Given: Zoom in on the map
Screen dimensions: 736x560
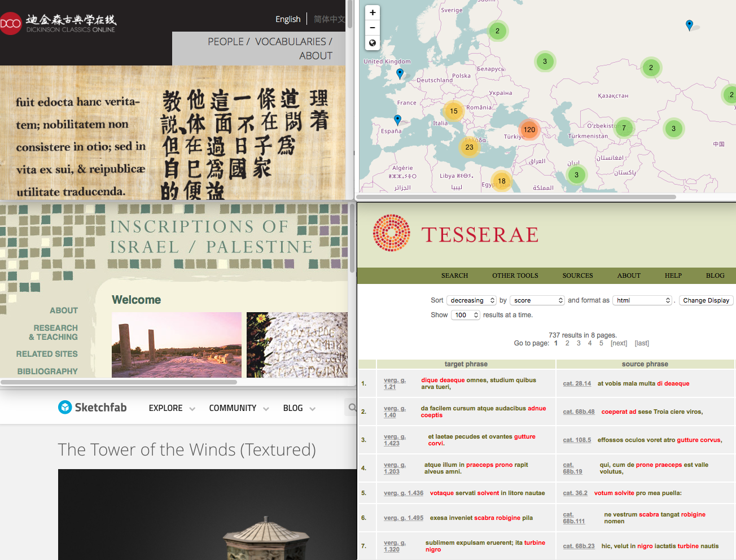Looking at the screenshot, I should click(373, 12).
